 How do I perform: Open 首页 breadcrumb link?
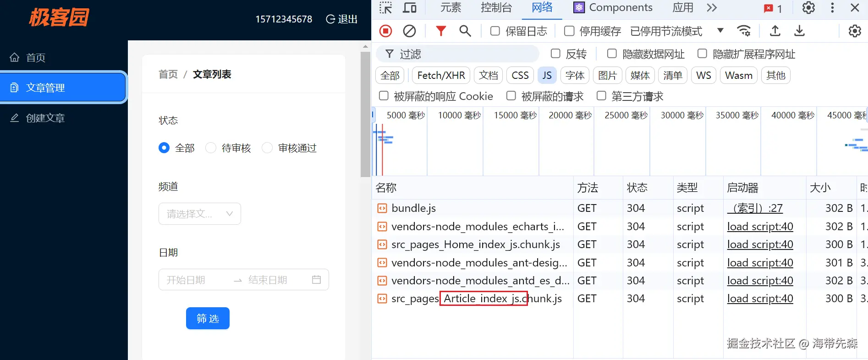[168, 74]
